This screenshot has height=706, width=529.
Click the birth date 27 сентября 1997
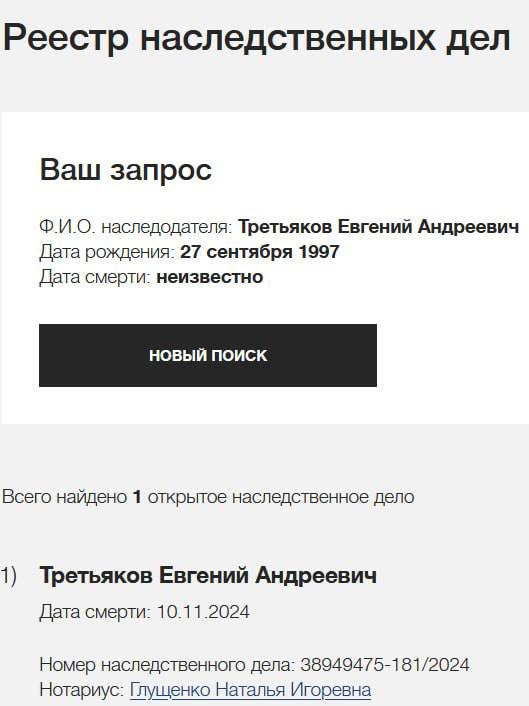[x=260, y=252]
